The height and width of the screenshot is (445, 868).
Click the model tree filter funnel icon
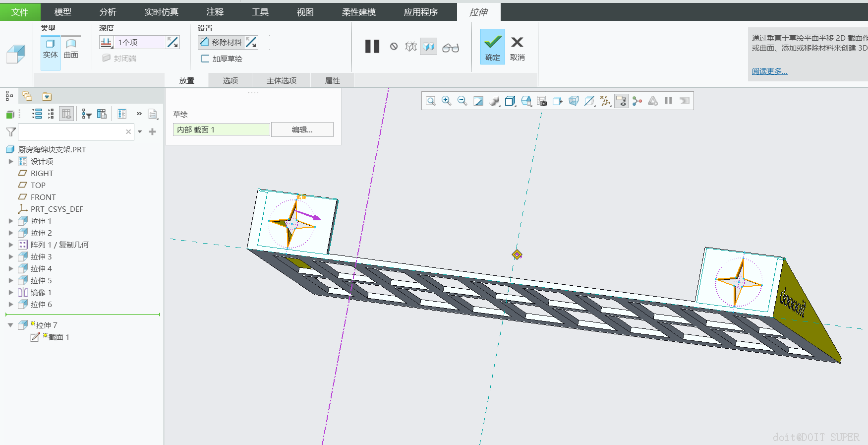[10, 132]
